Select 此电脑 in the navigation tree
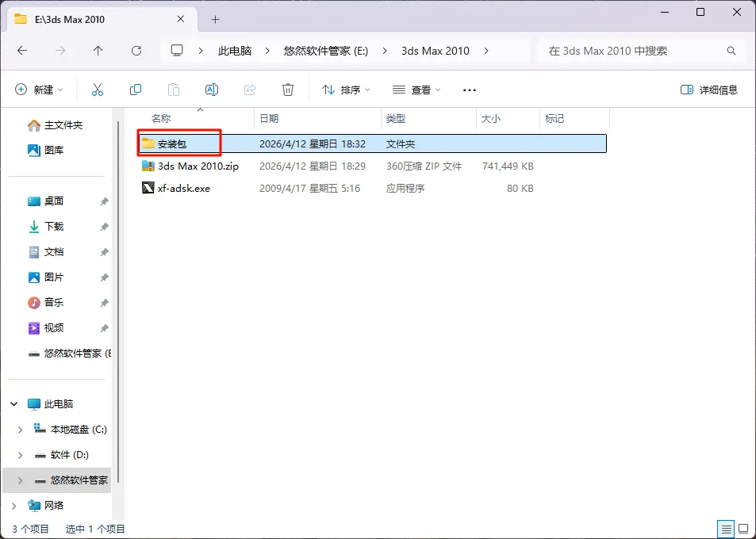756x539 pixels. point(51,403)
